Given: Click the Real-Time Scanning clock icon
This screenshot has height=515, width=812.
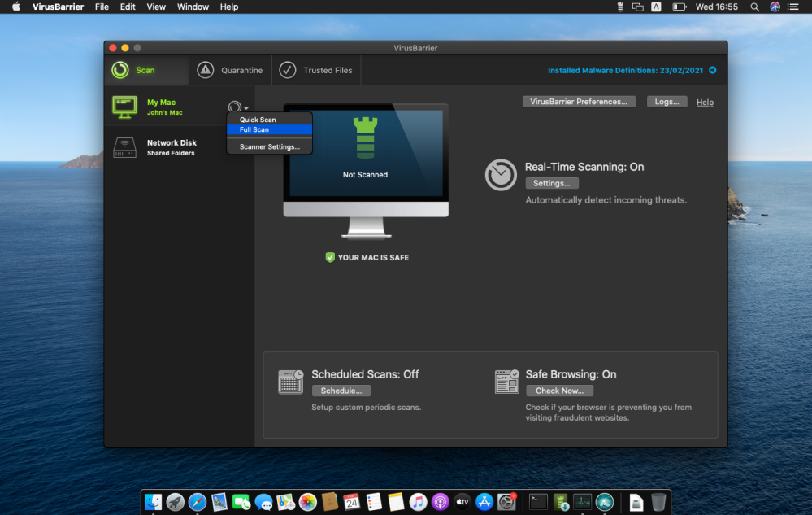Looking at the screenshot, I should (501, 175).
